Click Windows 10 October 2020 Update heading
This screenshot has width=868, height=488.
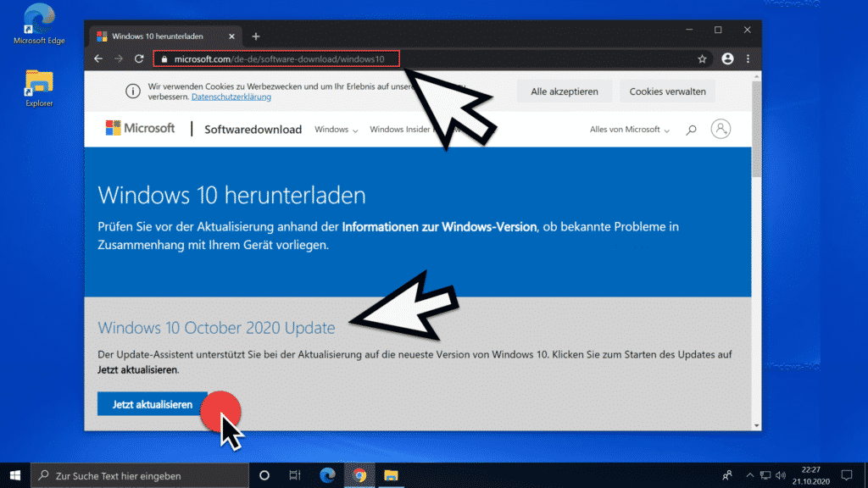pos(216,328)
